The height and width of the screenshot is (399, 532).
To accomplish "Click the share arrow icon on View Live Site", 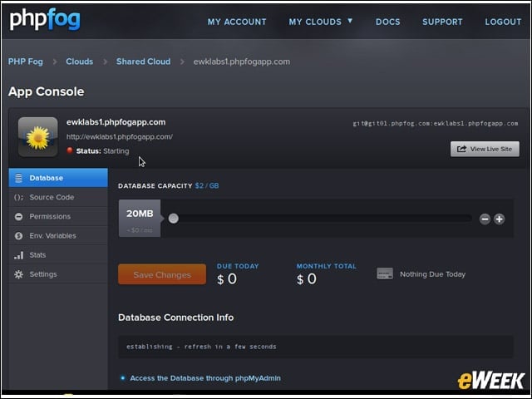I will (461, 149).
